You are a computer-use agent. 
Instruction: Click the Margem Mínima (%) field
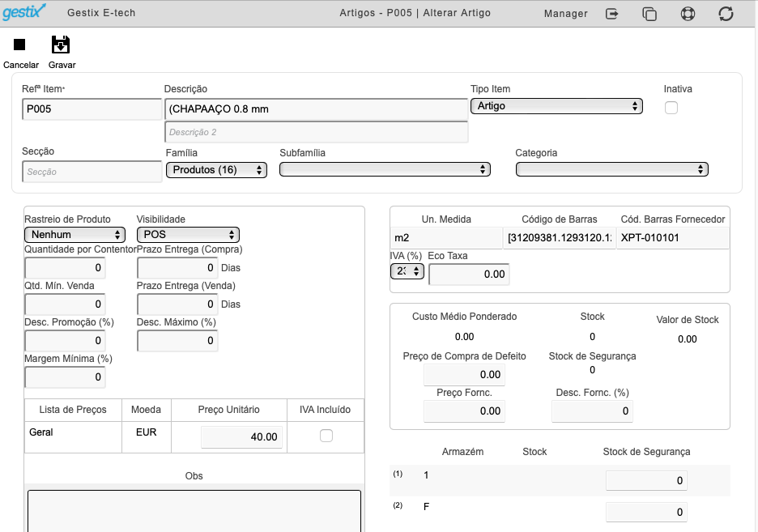point(65,377)
